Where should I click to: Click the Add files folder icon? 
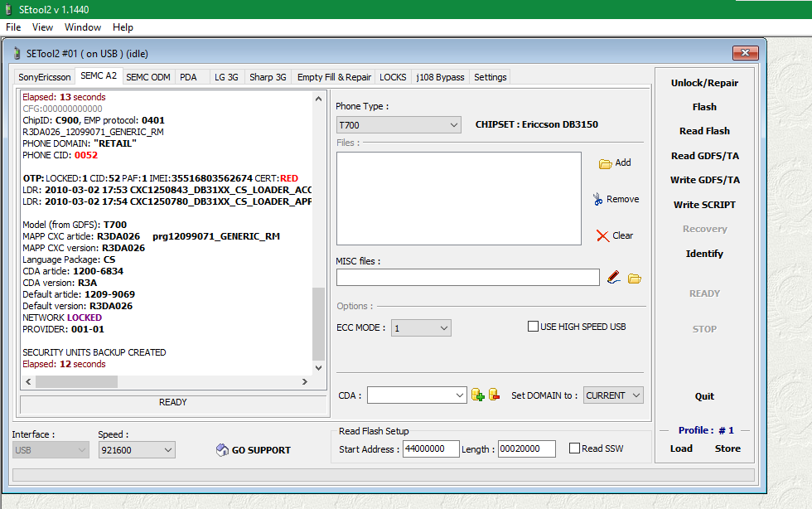click(x=605, y=163)
